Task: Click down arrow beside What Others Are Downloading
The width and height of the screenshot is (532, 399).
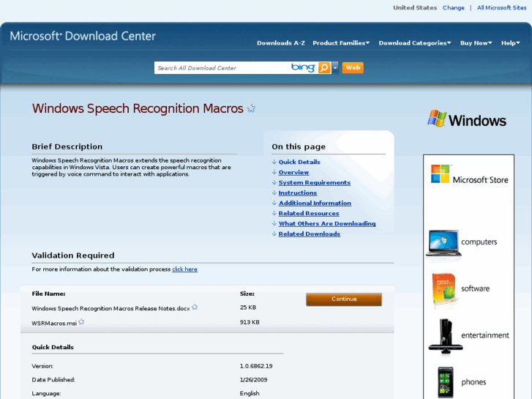Action: click(274, 223)
